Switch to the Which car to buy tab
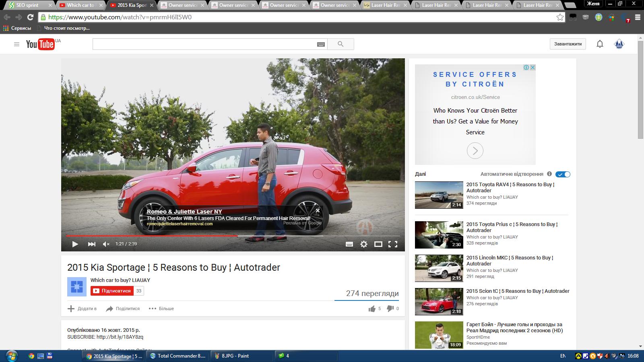Screen dimensions: 644x362 (80, 5)
